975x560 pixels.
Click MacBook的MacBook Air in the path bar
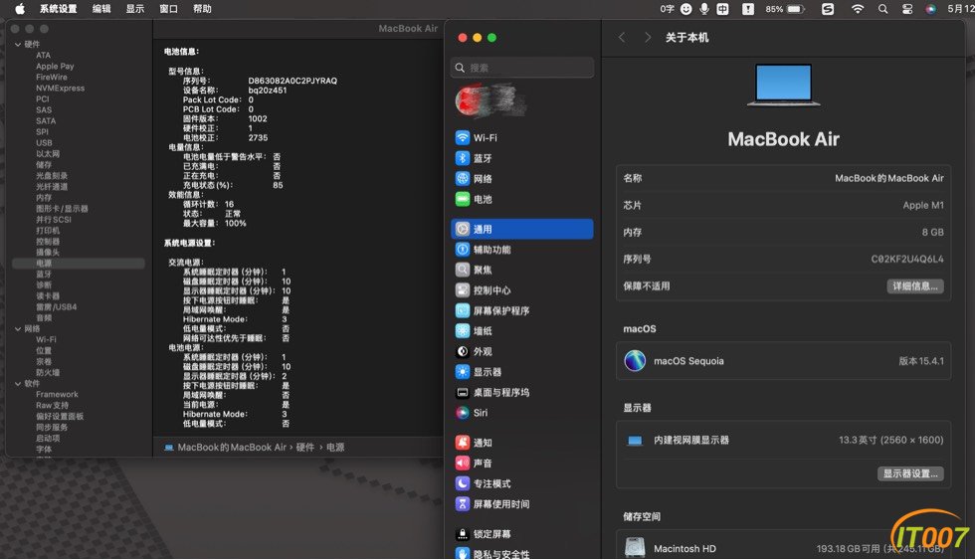(232, 448)
